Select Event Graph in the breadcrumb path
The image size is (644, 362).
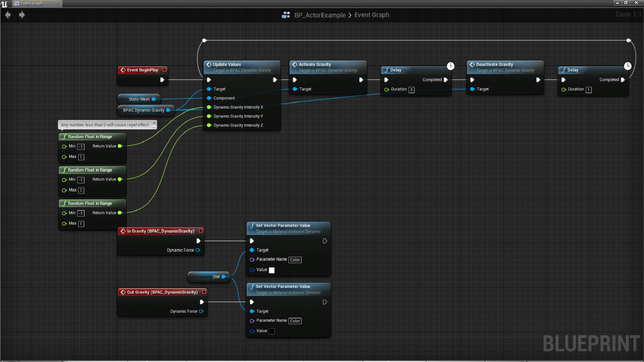tap(372, 15)
